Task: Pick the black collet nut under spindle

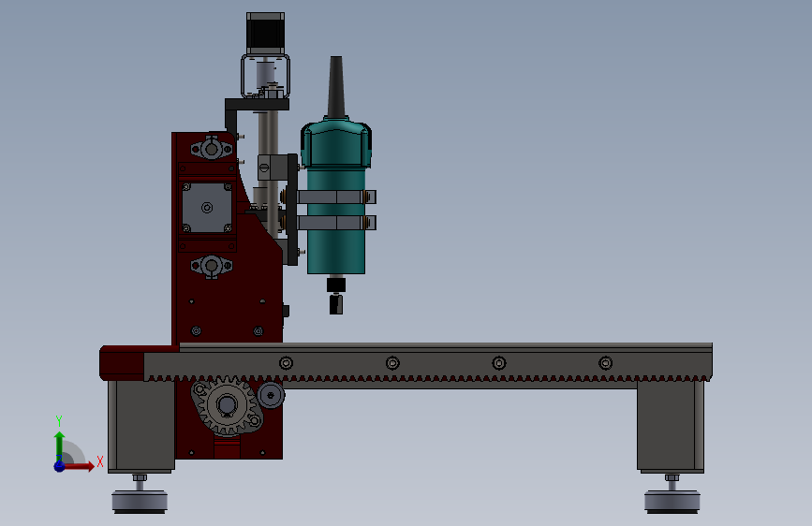Action: pyautogui.click(x=336, y=285)
